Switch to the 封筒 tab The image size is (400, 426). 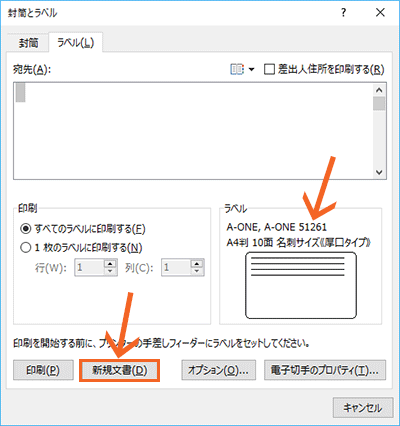point(28,43)
